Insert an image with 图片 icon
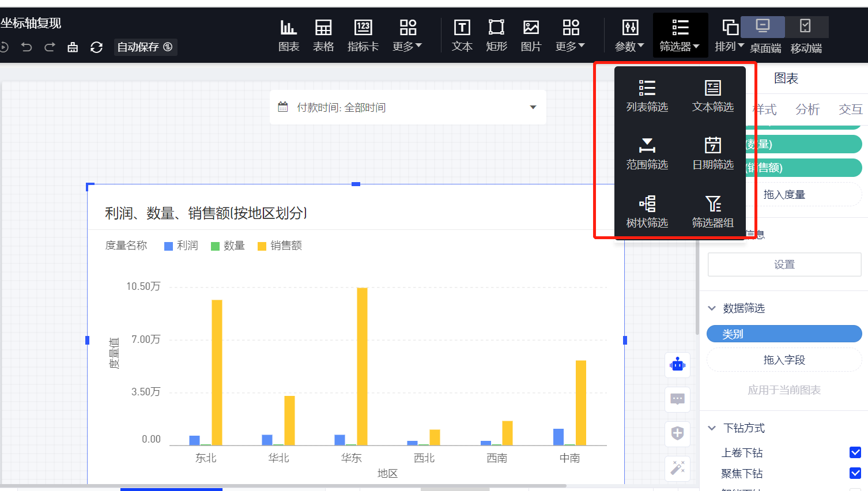This screenshot has height=491, width=868. (x=531, y=36)
